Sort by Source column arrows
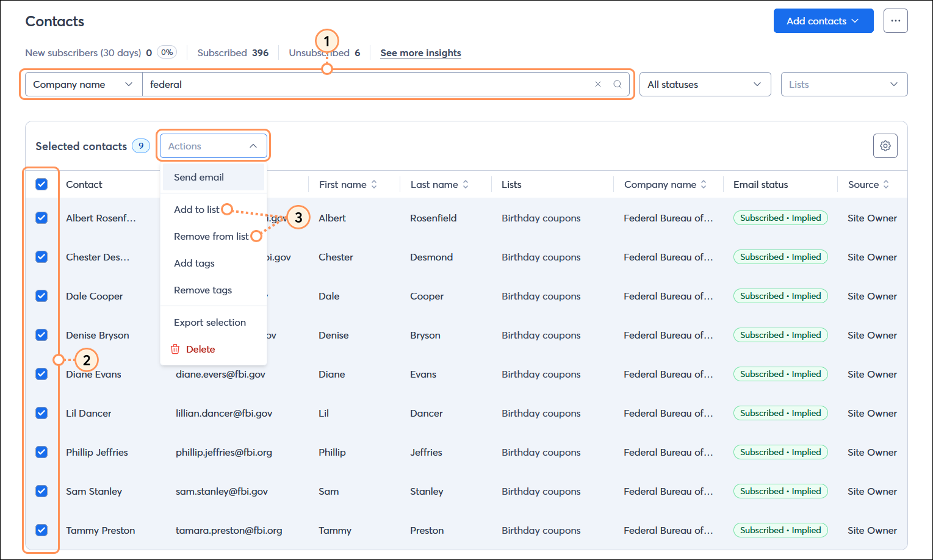 point(886,184)
